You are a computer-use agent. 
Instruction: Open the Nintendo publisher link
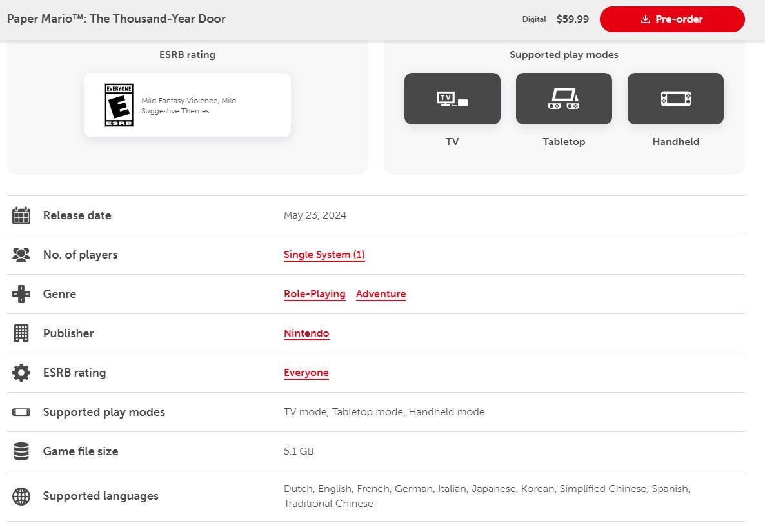click(306, 333)
